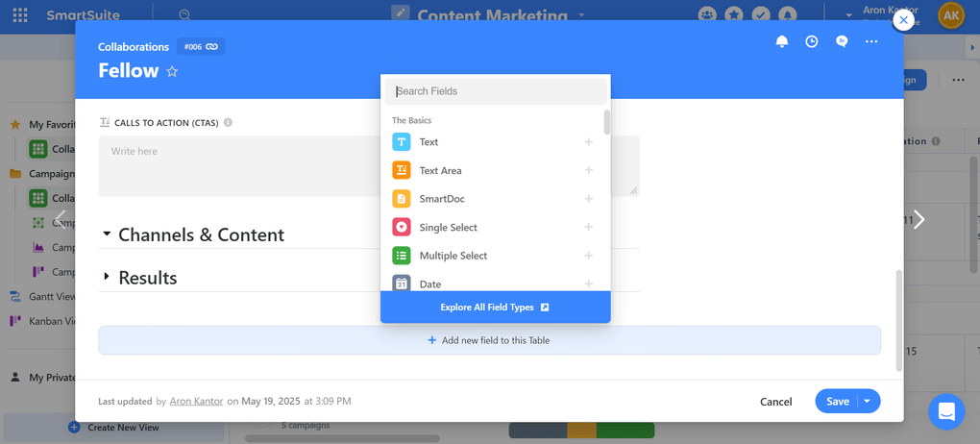Open record comments bubble

[x=842, y=41]
